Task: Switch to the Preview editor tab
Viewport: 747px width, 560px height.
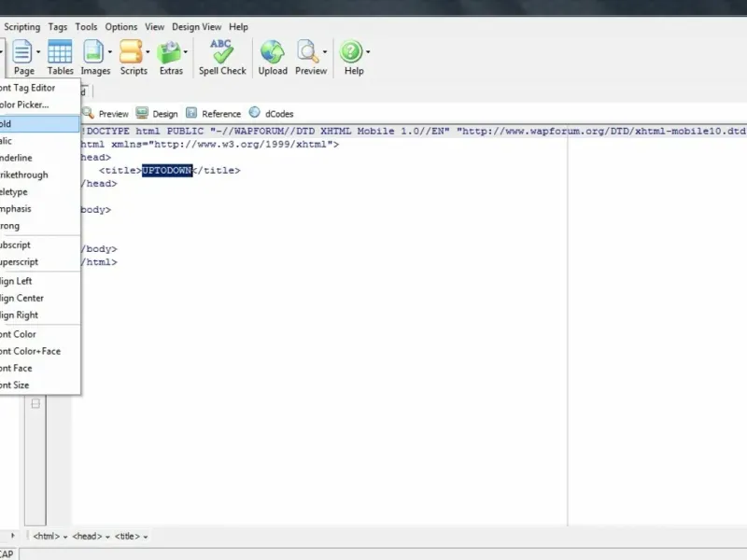Action: click(106, 114)
